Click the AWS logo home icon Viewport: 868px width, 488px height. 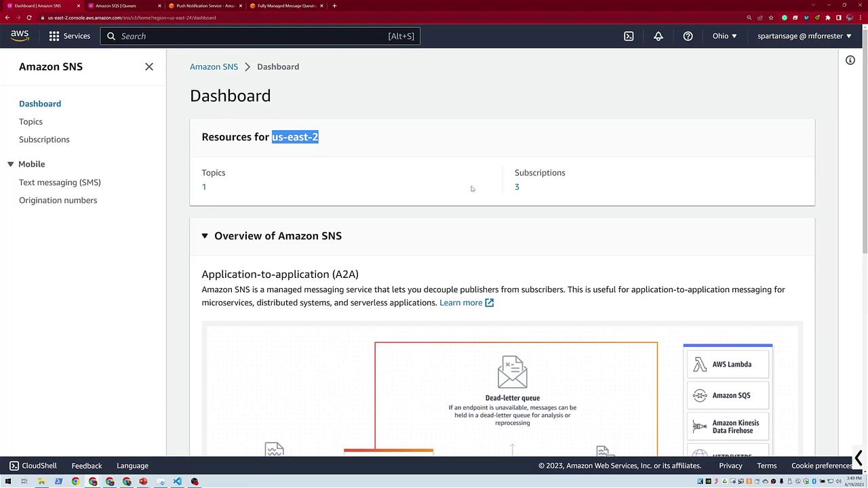pyautogui.click(x=20, y=36)
